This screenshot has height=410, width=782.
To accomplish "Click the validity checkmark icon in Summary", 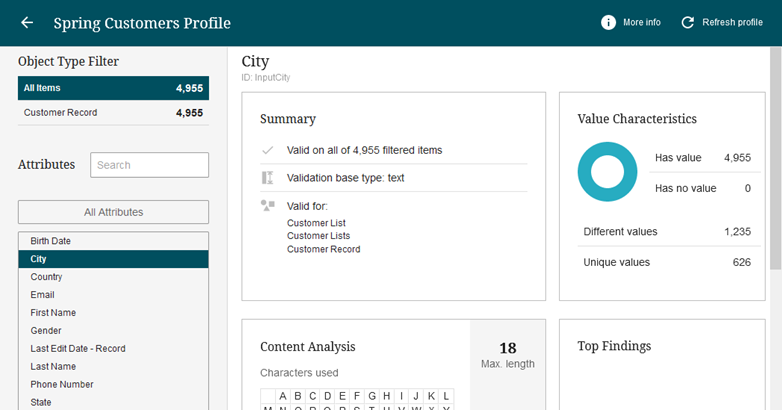I will pyautogui.click(x=267, y=150).
